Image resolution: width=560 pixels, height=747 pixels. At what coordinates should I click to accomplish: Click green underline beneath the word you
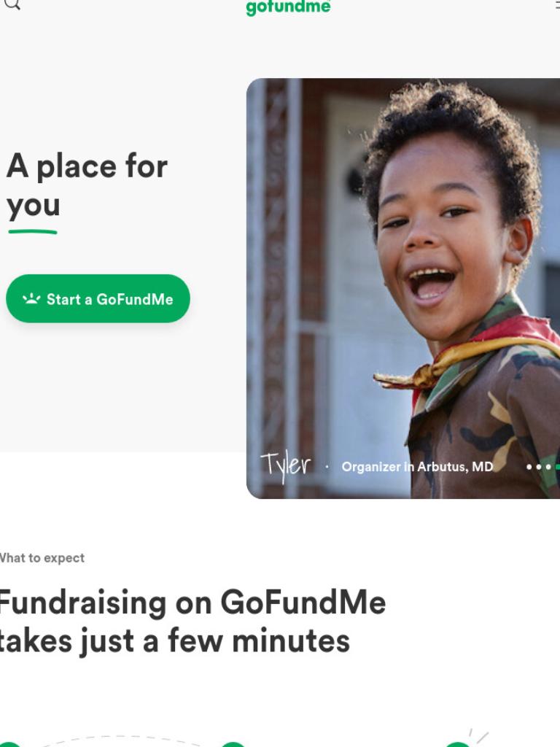pyautogui.click(x=33, y=232)
